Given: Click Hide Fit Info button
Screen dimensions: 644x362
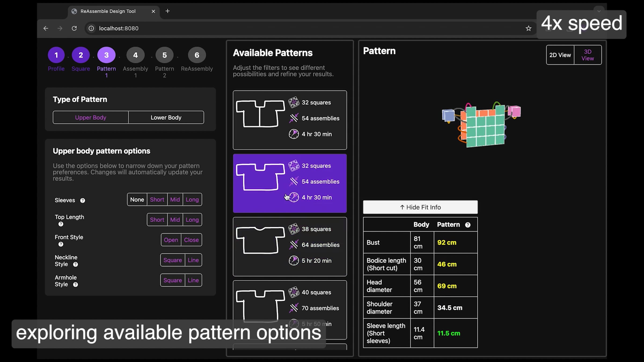Looking at the screenshot, I should [420, 207].
